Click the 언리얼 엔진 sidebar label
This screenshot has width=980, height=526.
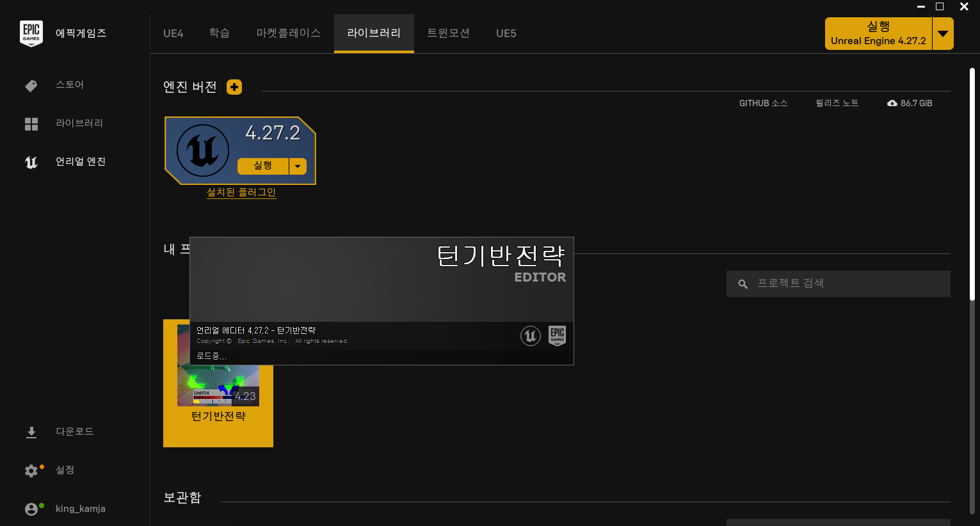[81, 162]
